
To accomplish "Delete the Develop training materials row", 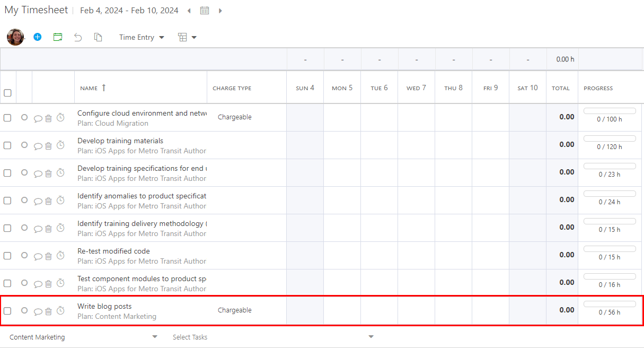I will point(48,145).
